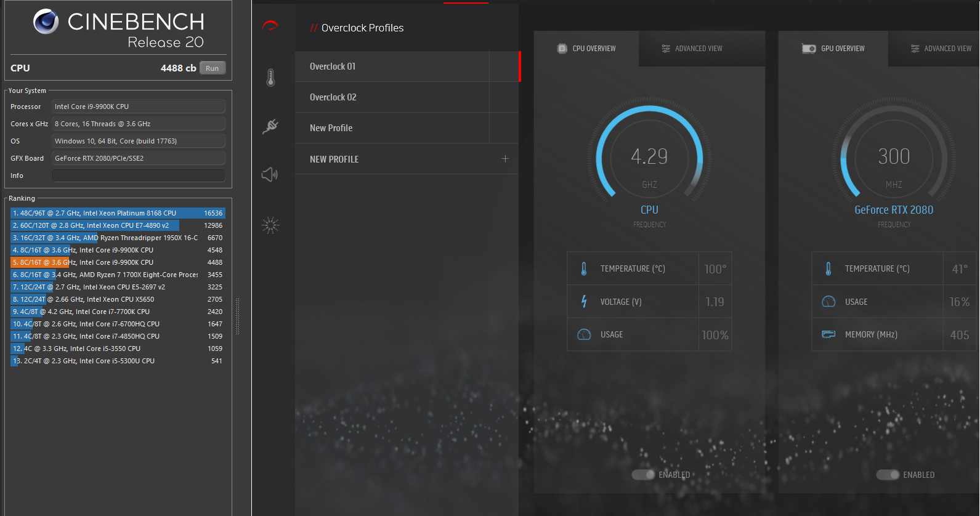Run the Cinebench CPU benchmark
The image size is (980, 516).
(x=213, y=68)
